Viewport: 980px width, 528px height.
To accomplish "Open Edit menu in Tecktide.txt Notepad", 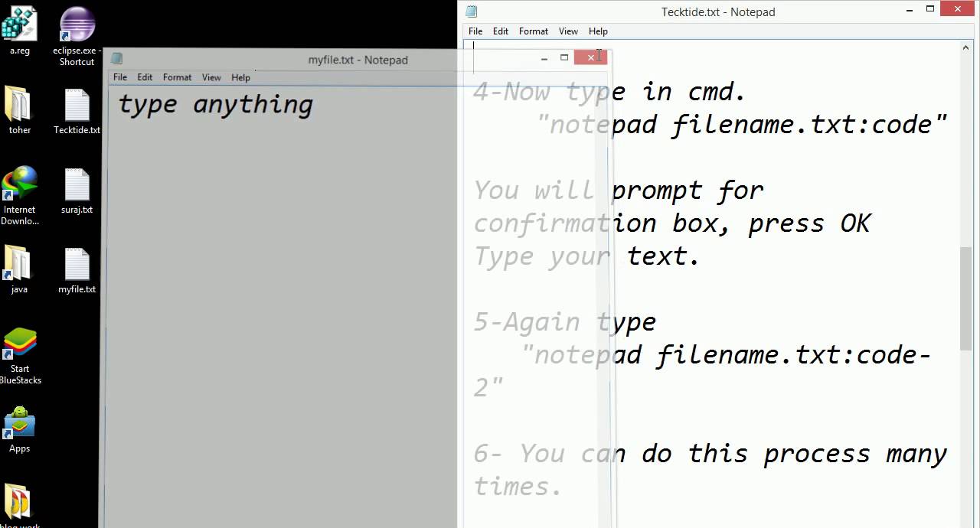I will click(x=501, y=31).
